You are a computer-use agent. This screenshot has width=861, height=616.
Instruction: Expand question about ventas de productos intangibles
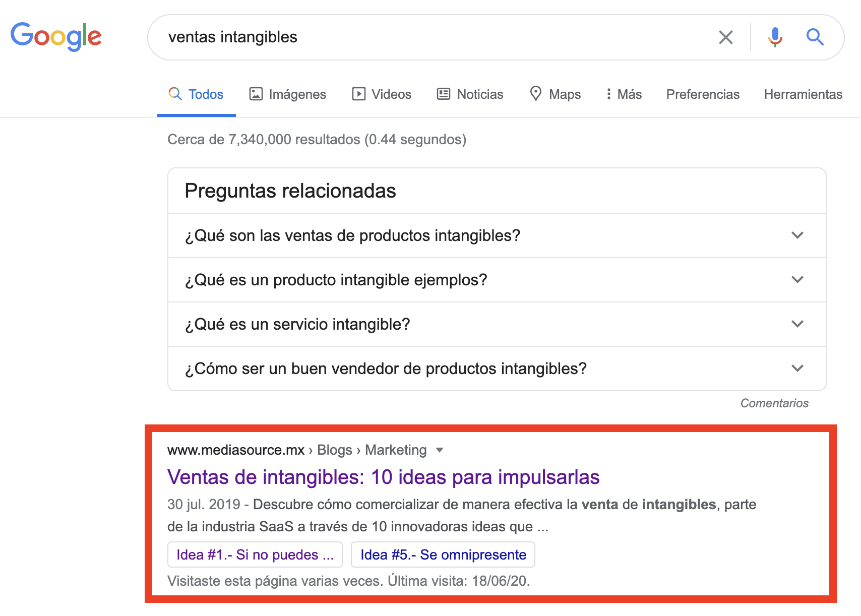pos(797,235)
